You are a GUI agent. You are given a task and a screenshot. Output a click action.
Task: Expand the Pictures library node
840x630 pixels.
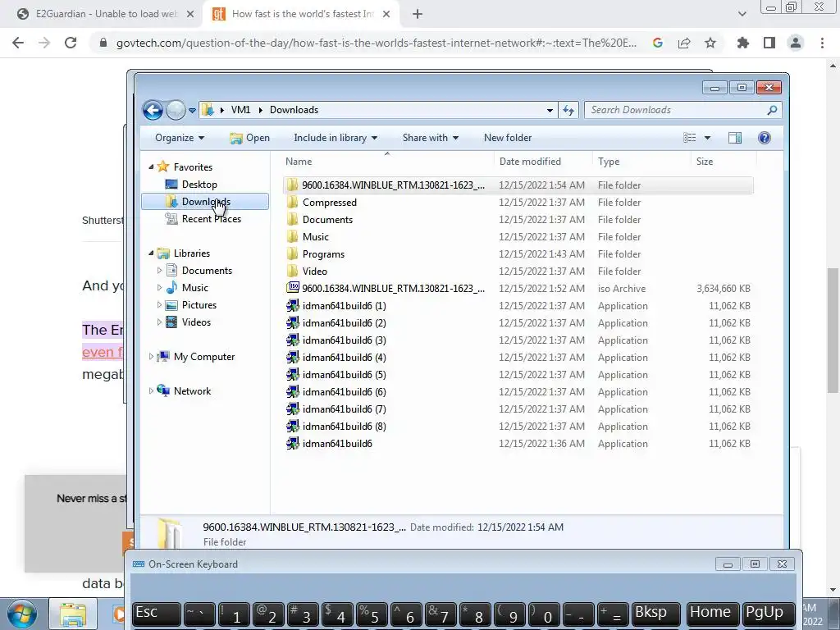(159, 305)
